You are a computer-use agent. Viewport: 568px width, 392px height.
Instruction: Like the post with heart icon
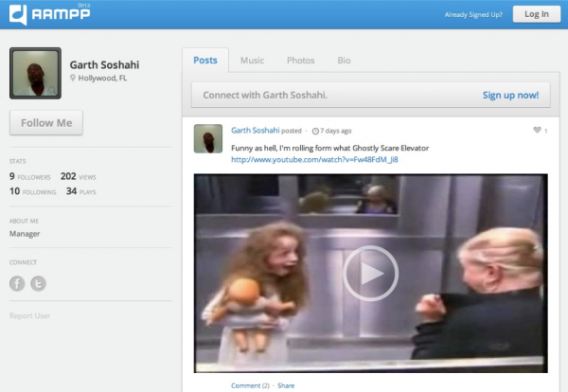[537, 130]
